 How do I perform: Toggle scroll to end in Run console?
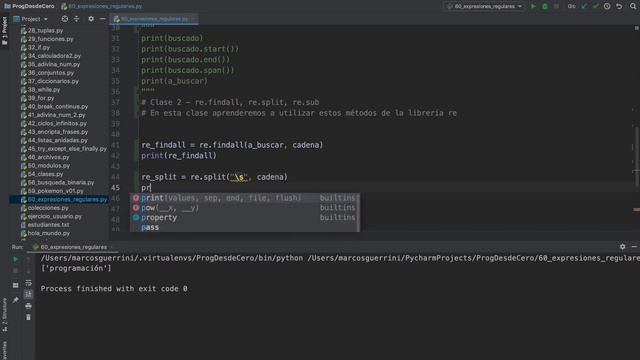click(28, 294)
